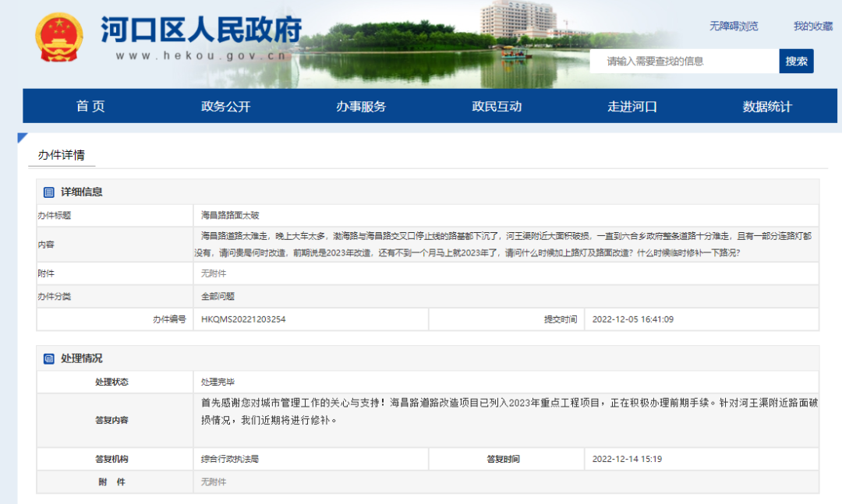
Task: Open the 首页 menu item
Action: click(90, 106)
